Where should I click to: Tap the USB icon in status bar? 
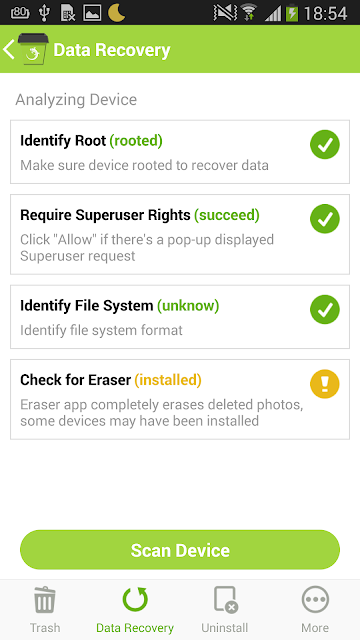pyautogui.click(x=44, y=13)
